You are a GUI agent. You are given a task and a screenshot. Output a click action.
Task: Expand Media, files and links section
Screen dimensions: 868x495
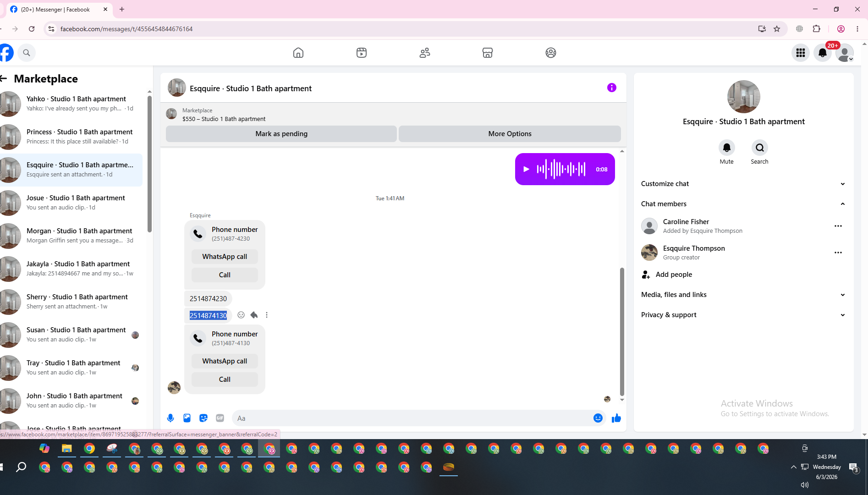click(743, 295)
